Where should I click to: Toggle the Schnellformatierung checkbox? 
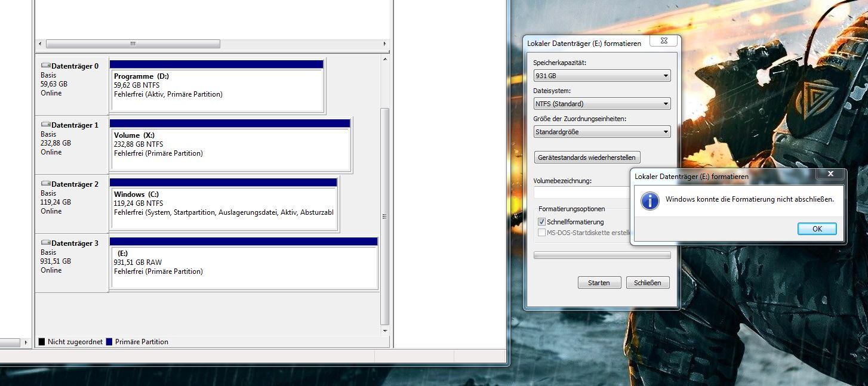[542, 222]
